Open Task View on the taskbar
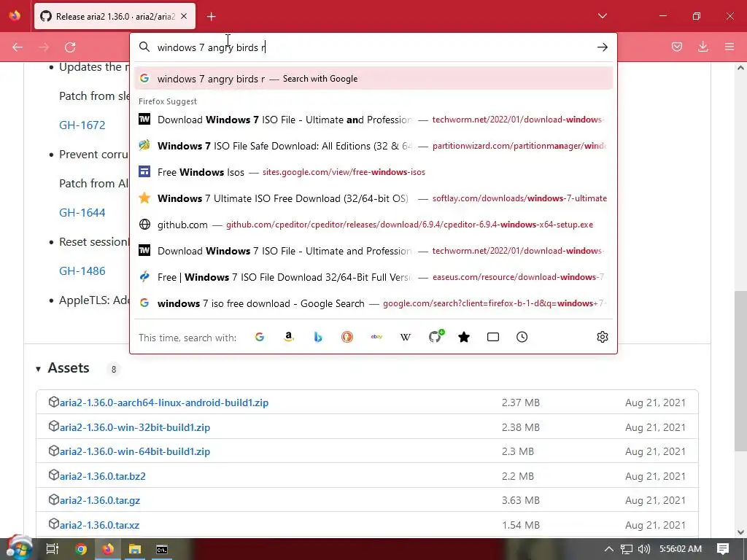This screenshot has height=560, width=747. (52, 549)
